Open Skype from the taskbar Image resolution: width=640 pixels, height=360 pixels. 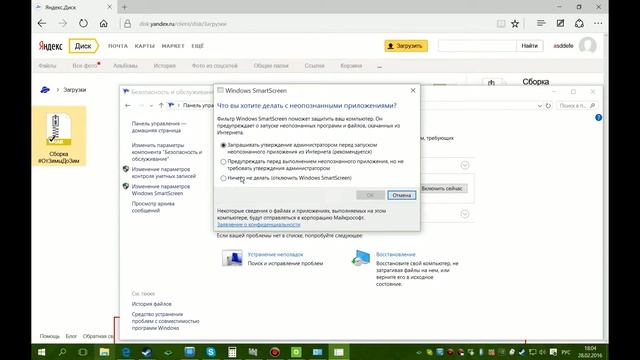[x=211, y=352]
